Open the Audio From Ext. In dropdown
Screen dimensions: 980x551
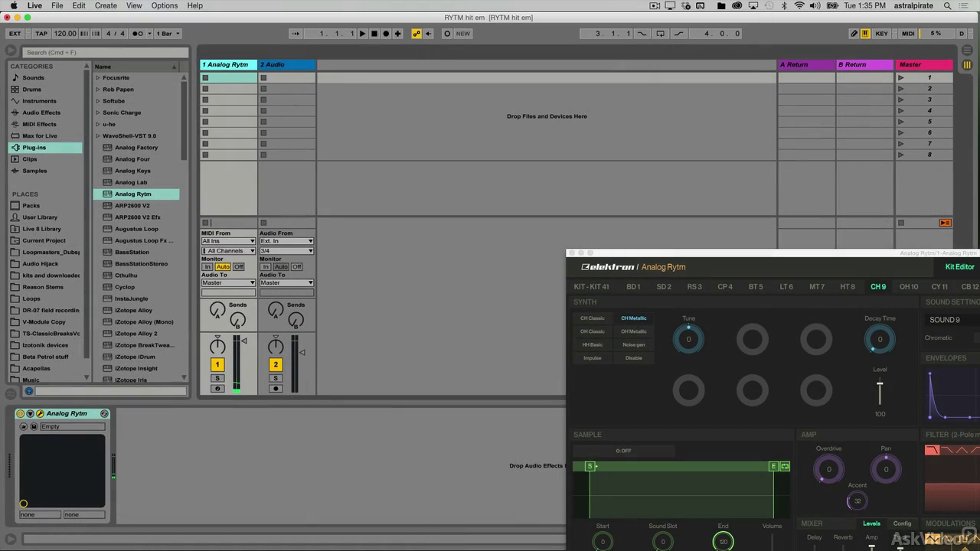pos(286,241)
